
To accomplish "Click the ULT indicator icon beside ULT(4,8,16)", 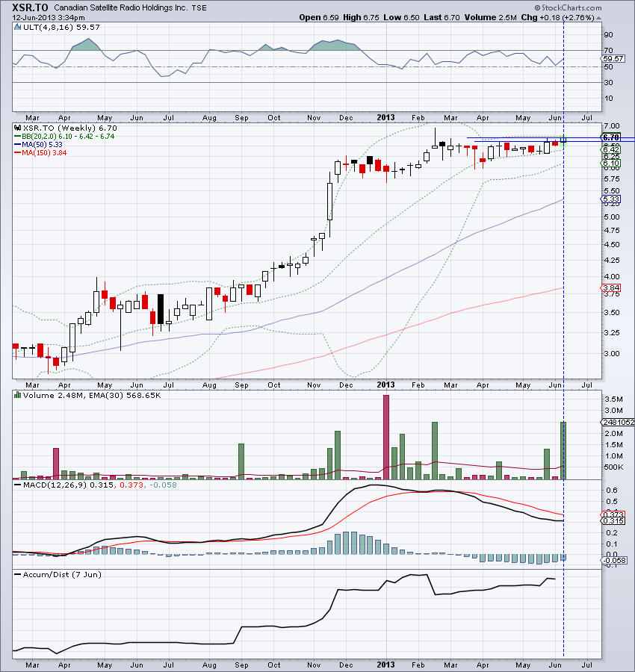I will (x=17, y=27).
